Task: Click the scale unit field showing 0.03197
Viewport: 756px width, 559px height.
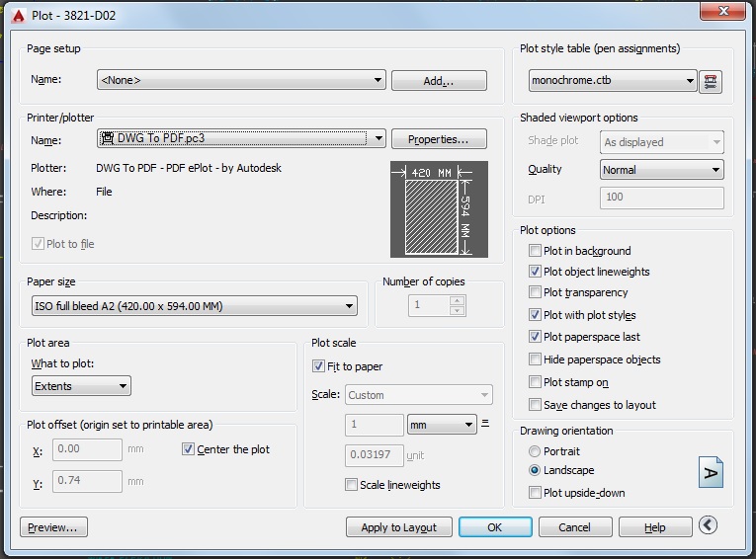Action: [x=375, y=455]
